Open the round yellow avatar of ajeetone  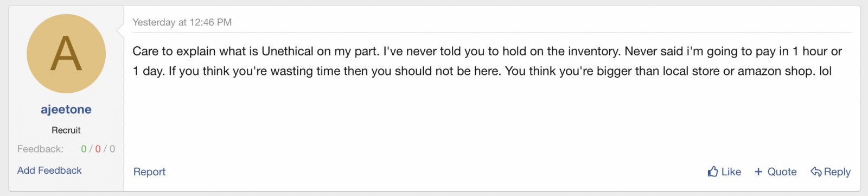66,54
